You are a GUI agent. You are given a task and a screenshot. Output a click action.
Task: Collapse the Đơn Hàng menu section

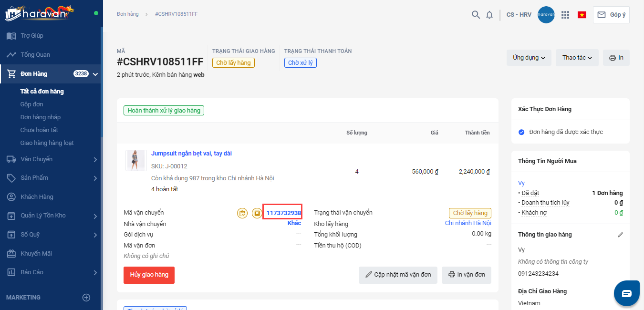pos(95,74)
